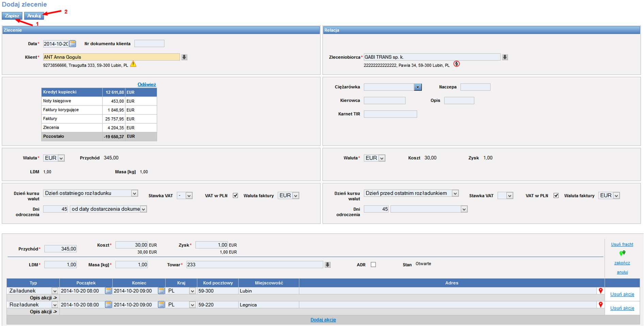Click the Masa [kg] input field

pyautogui.click(x=131, y=264)
